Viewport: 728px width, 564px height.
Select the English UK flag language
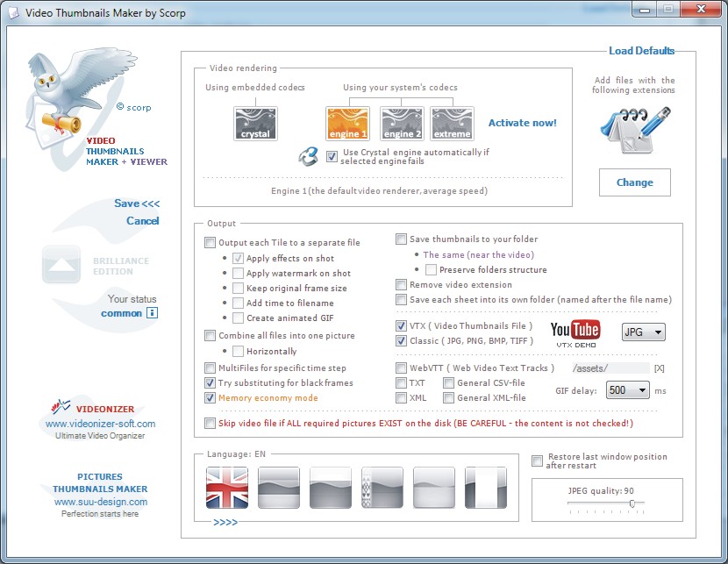coord(227,488)
